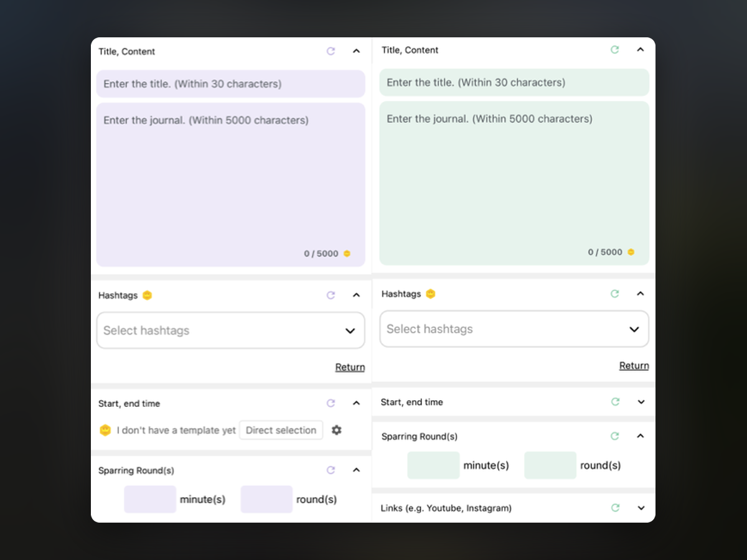Screen dimensions: 747x560
Task: Open template settings gear beside Direct selection
Action: click(337, 430)
